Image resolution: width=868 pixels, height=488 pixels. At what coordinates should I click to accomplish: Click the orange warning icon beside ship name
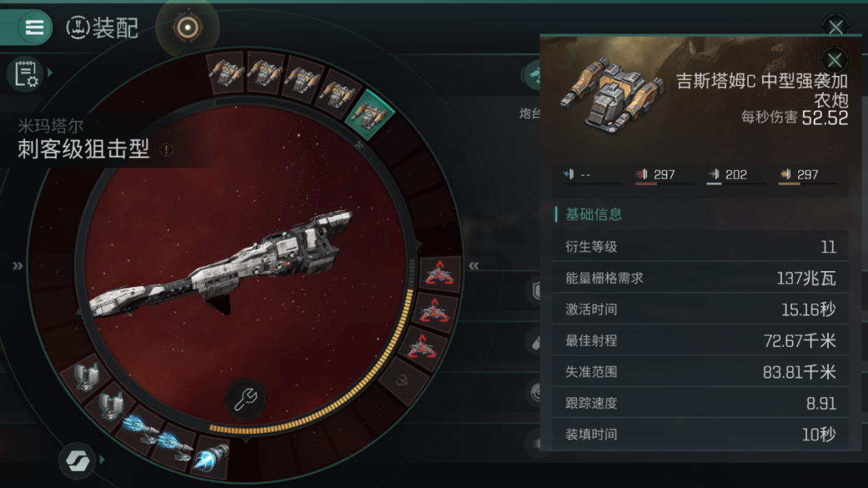166,149
